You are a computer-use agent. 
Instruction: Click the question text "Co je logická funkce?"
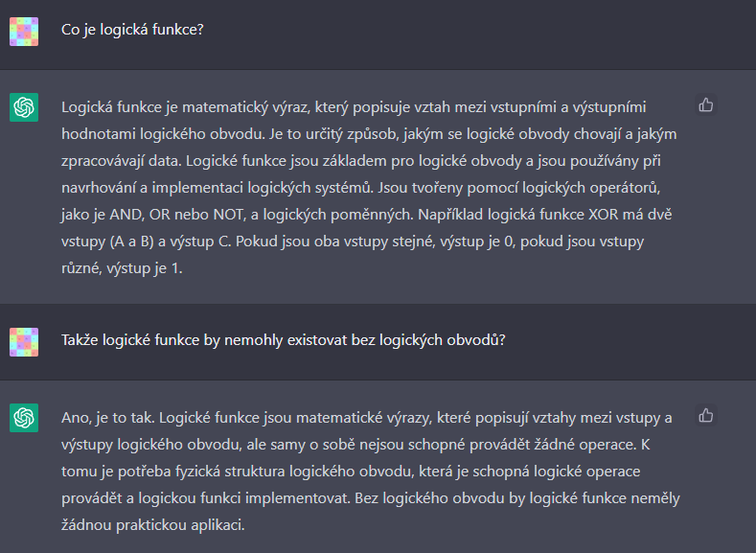(x=132, y=30)
